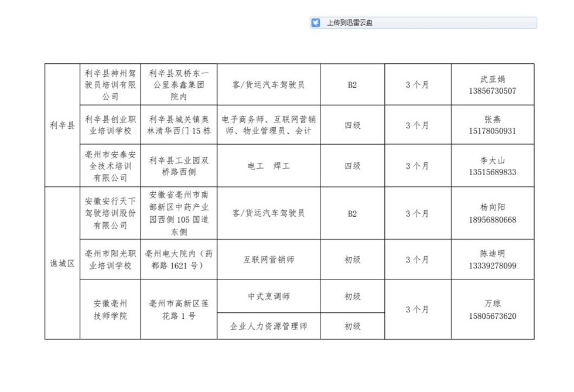Click the 亳州市高新区莲花路1号 address cell
The width and height of the screenshot is (574, 392).
(178, 309)
